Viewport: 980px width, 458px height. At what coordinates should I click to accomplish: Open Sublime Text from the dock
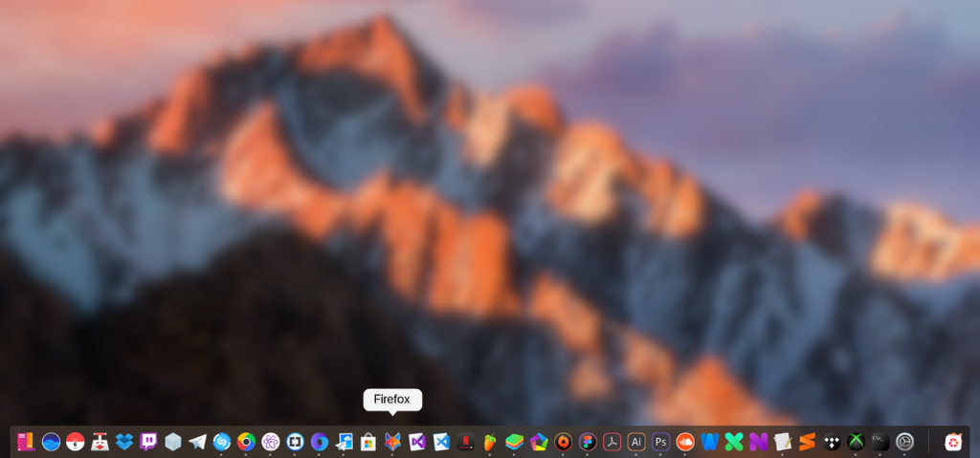807,442
